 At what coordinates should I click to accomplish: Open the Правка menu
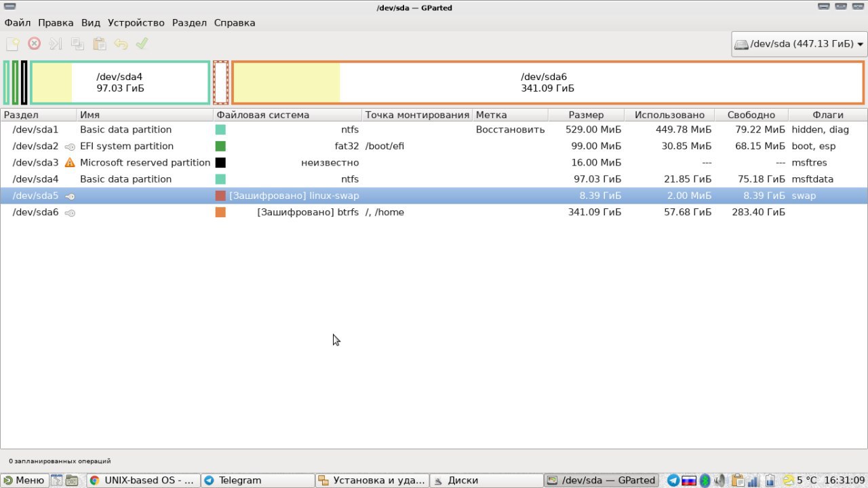[56, 22]
